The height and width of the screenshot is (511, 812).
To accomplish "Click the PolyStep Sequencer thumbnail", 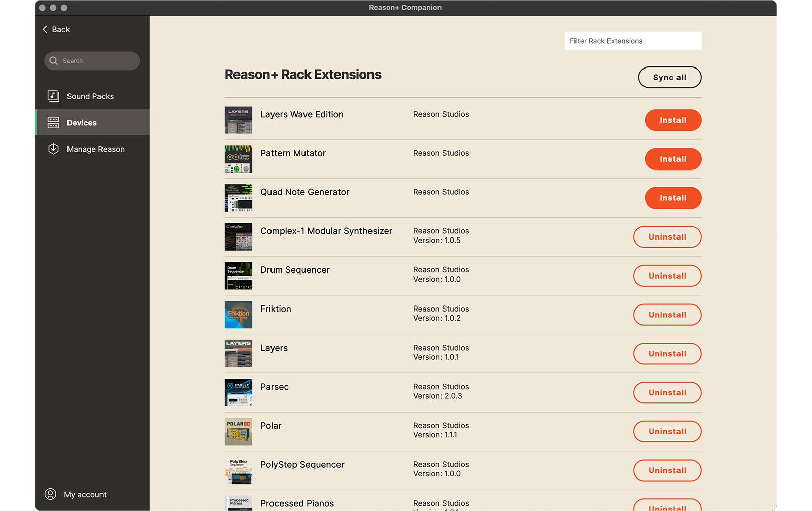I will 239,470.
